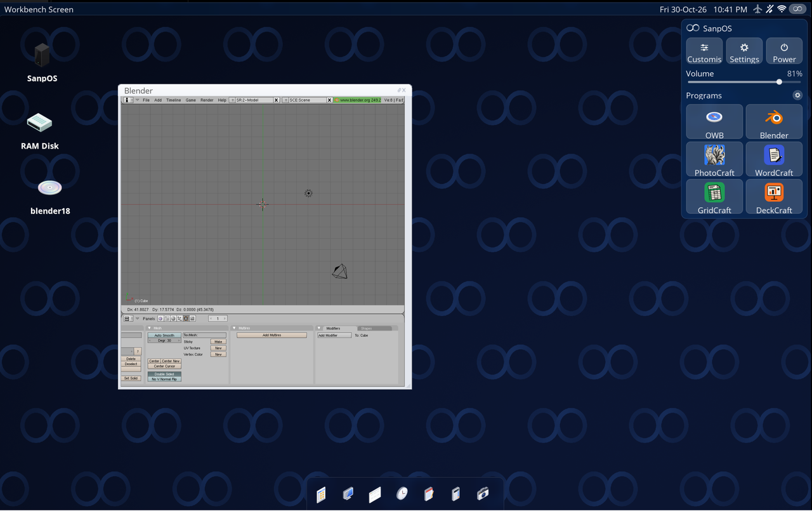Adjust the Volume slider in SanpOS panel

744,82
